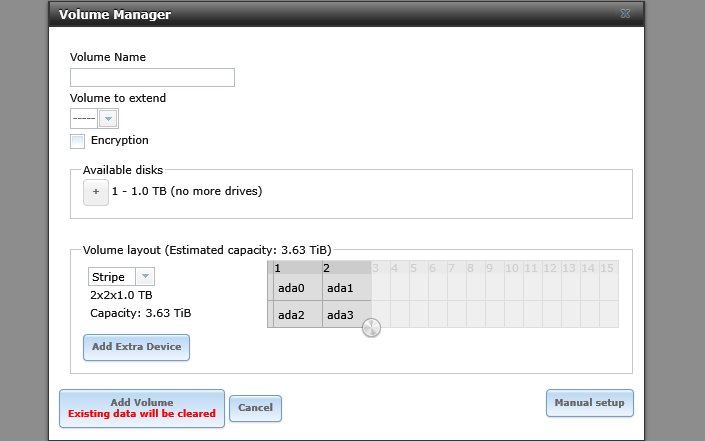
Task: Open the Volume to extend dropdown
Action: pyautogui.click(x=108, y=119)
